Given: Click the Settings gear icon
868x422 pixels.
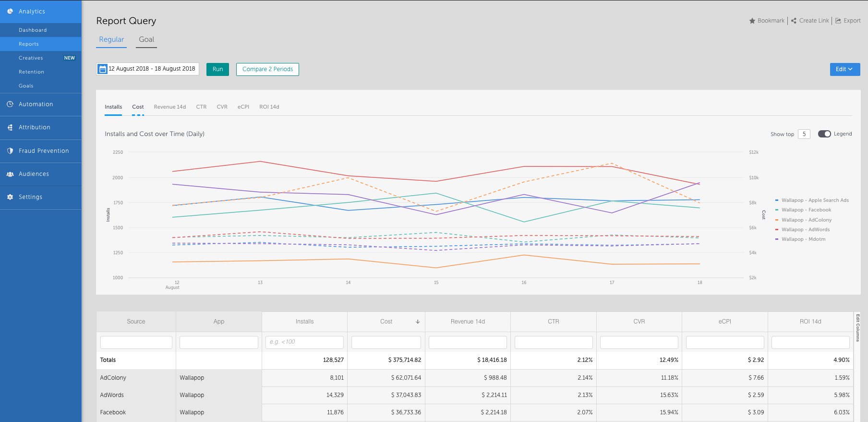Looking at the screenshot, I should coord(10,197).
